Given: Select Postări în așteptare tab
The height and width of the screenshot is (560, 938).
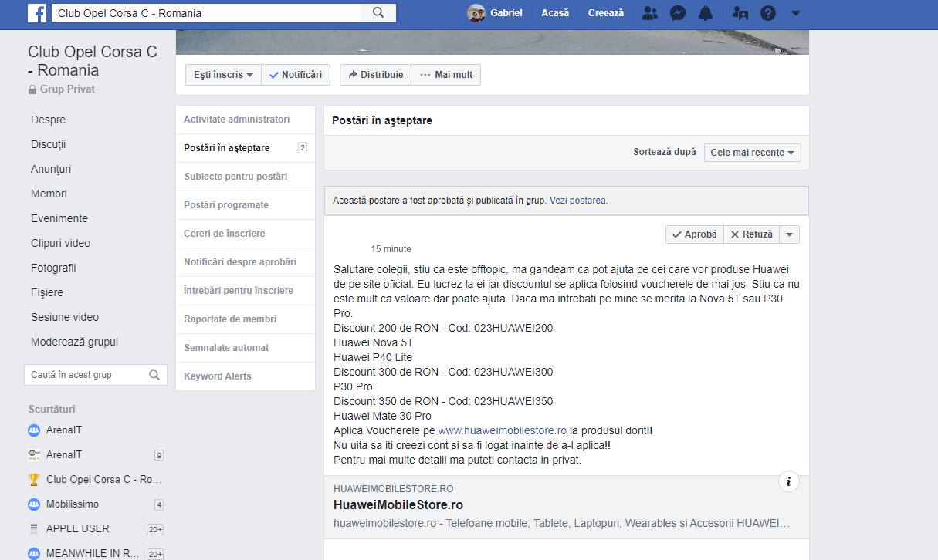Looking at the screenshot, I should pyautogui.click(x=246, y=148).
